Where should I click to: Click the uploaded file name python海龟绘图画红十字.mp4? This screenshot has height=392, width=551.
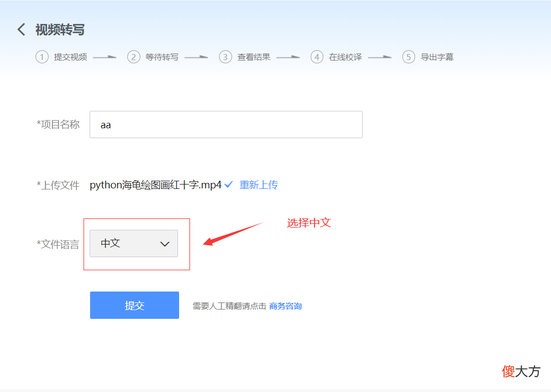pos(156,185)
